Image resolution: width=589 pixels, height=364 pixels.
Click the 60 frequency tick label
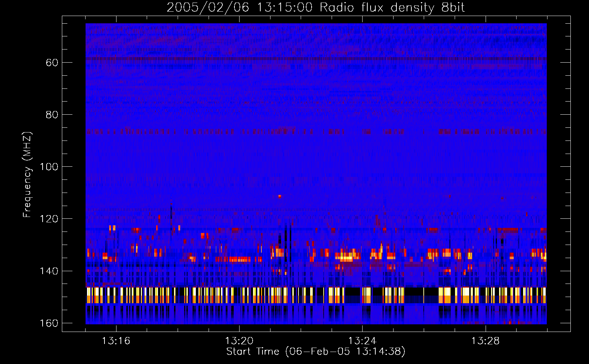tap(52, 63)
